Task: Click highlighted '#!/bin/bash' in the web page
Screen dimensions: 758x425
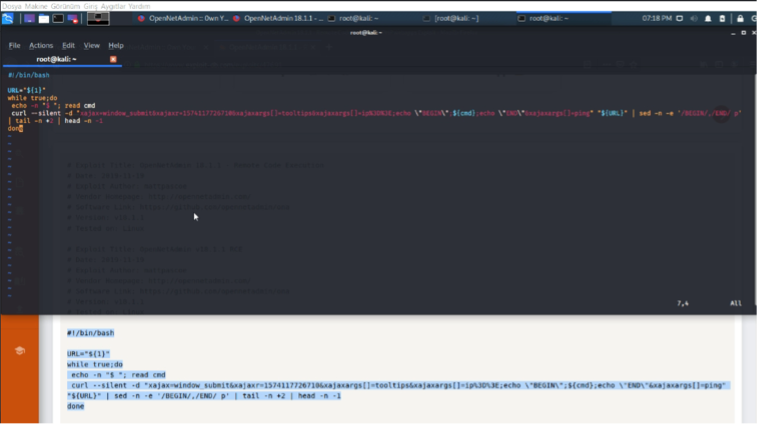Action: (x=90, y=333)
